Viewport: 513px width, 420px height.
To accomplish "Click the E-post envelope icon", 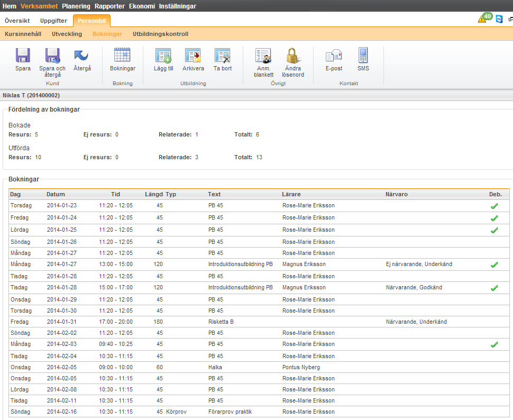I will (334, 56).
